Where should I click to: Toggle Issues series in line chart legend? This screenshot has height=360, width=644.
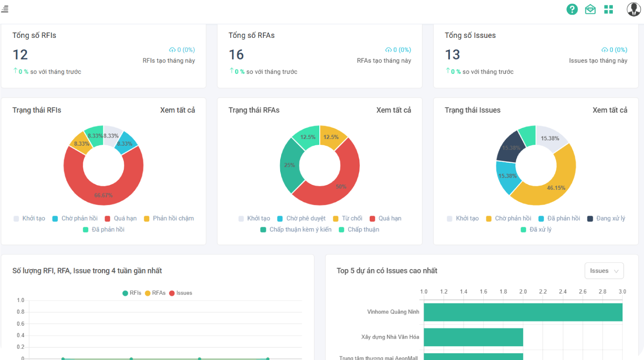tap(180, 293)
